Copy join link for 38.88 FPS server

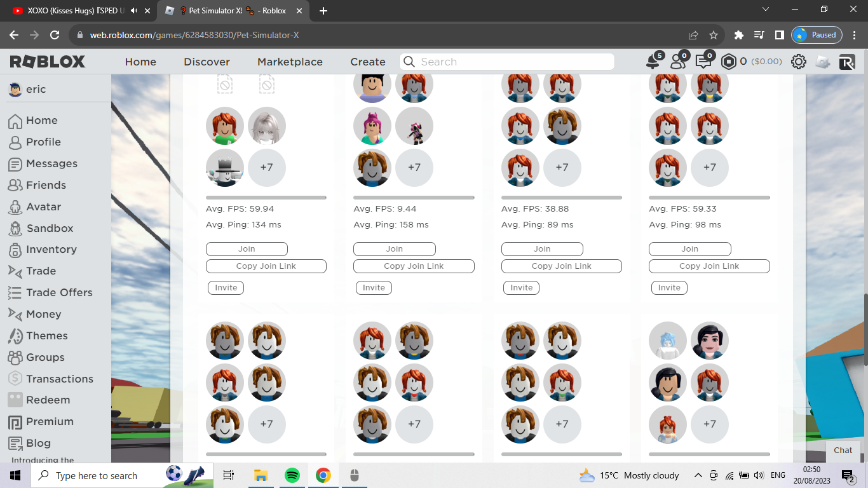[x=562, y=266]
